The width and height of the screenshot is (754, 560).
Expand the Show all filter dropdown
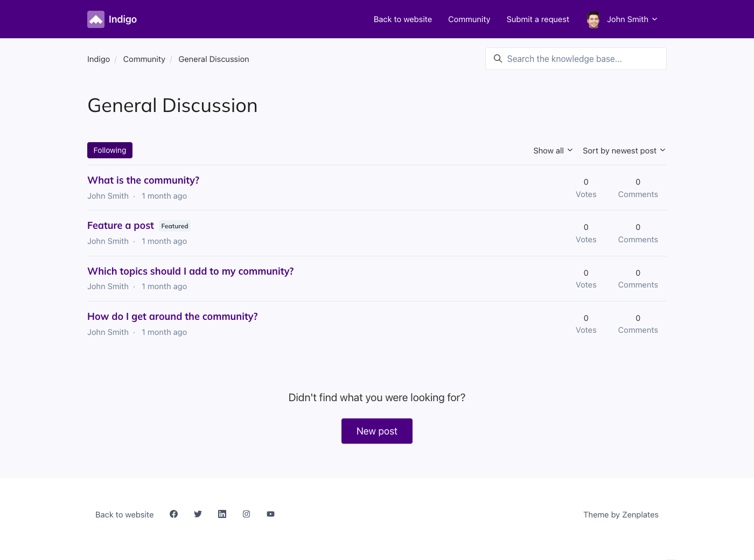[553, 151]
